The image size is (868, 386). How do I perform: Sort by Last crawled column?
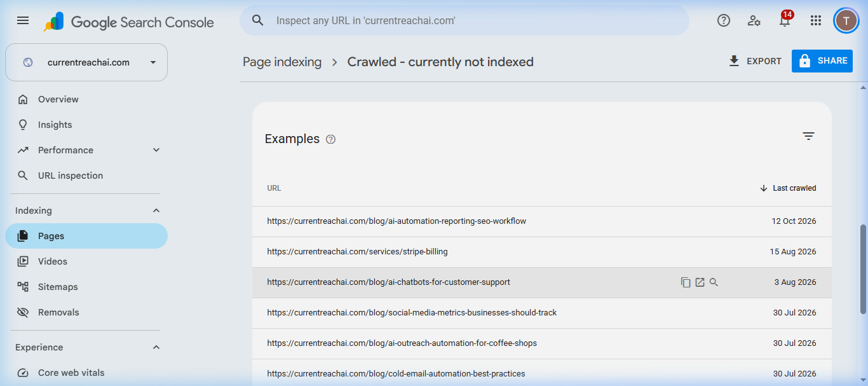point(788,188)
